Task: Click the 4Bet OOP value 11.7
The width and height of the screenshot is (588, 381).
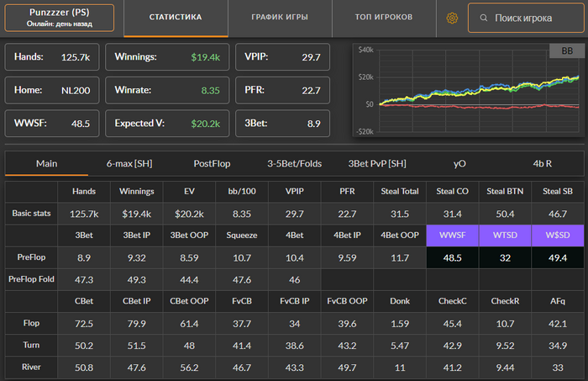Action: click(x=400, y=258)
